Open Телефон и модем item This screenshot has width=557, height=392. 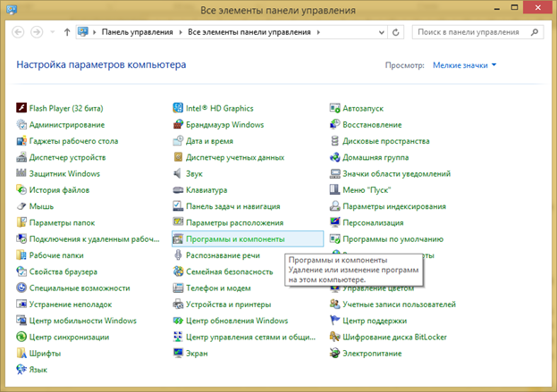212,288
